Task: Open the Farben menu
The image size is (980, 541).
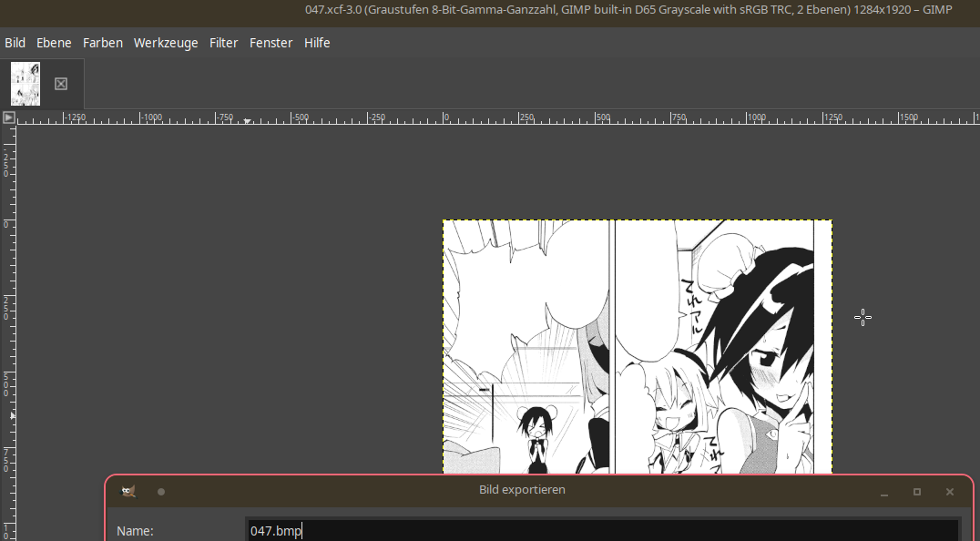Action: (103, 43)
